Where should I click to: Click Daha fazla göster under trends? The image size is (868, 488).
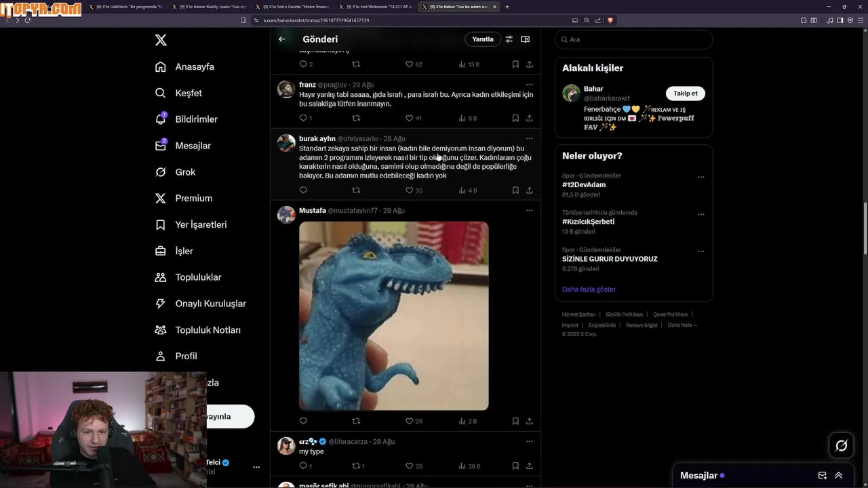point(589,289)
